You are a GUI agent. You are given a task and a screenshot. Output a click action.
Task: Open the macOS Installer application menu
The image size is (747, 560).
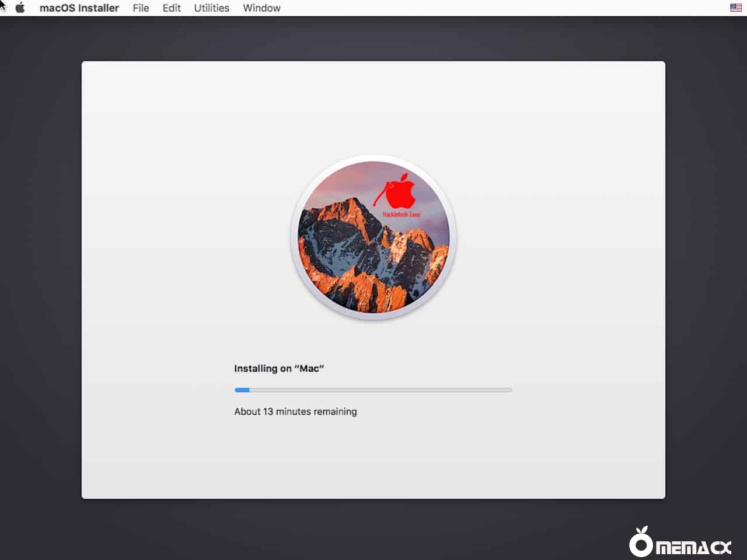[79, 8]
